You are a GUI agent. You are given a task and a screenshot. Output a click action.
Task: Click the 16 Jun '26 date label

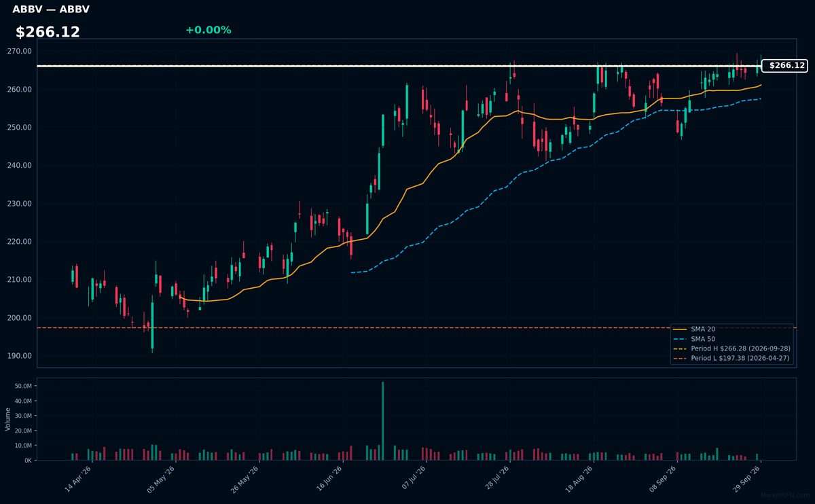coord(329,478)
